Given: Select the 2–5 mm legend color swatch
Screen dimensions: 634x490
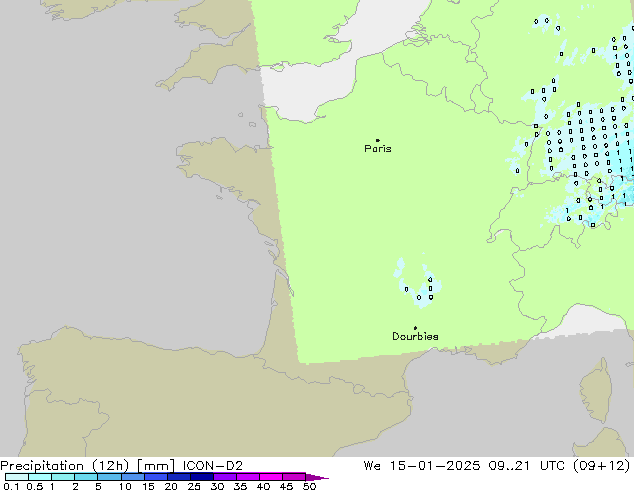Looking at the screenshot, I should (x=86, y=477).
